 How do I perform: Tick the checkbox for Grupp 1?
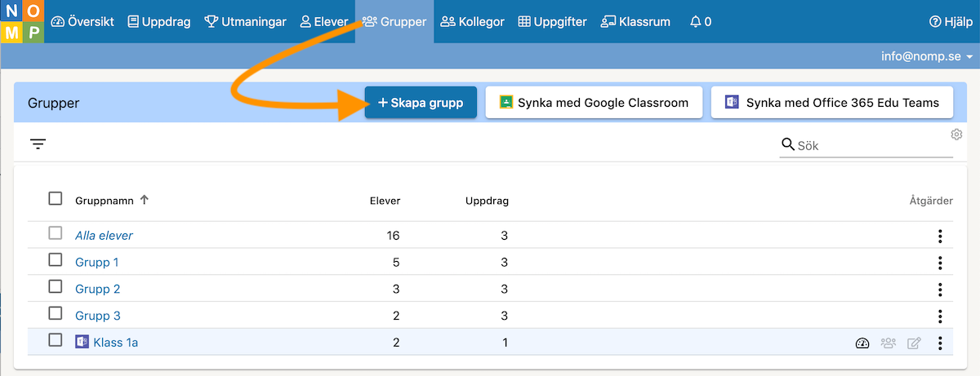[56, 260]
